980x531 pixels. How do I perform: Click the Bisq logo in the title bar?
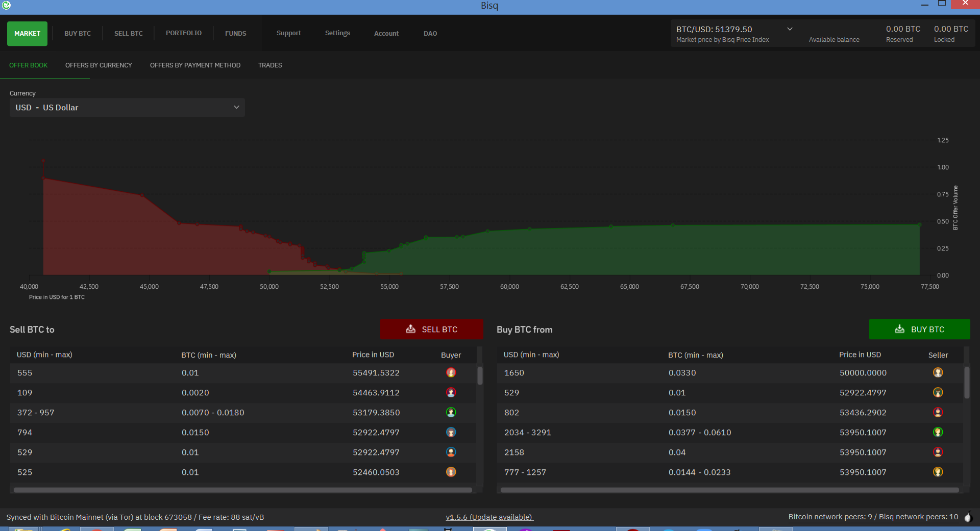6,5
